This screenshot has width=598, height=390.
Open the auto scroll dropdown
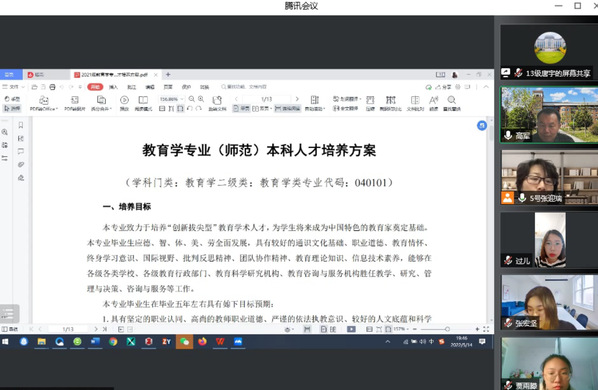[x=315, y=103]
